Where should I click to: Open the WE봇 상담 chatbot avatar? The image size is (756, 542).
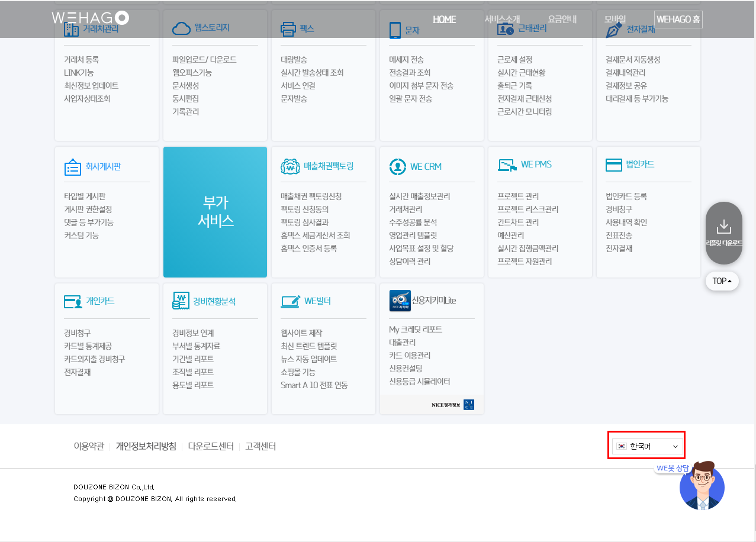pos(702,488)
